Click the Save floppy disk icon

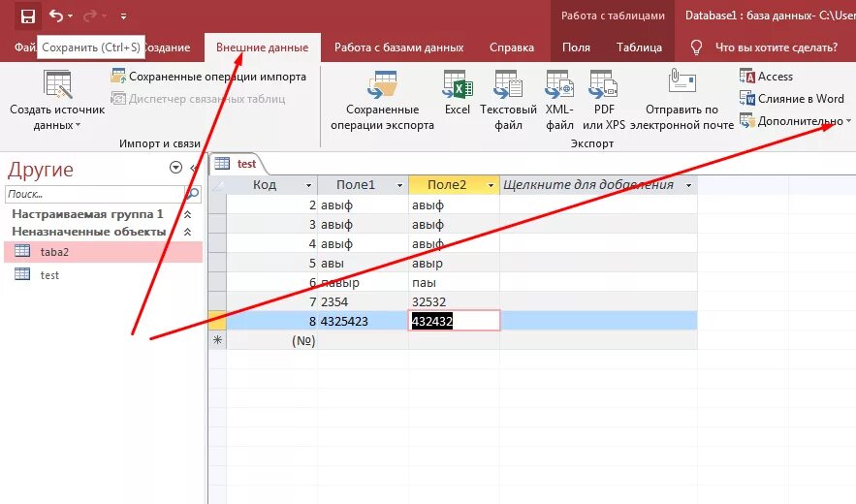pos(28,16)
